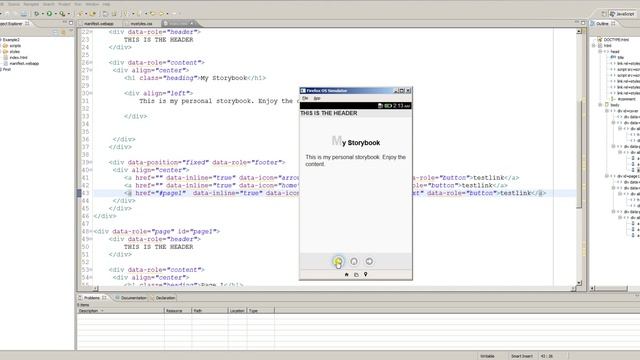Select DOCTYPE:html item in Outline

pos(616,40)
